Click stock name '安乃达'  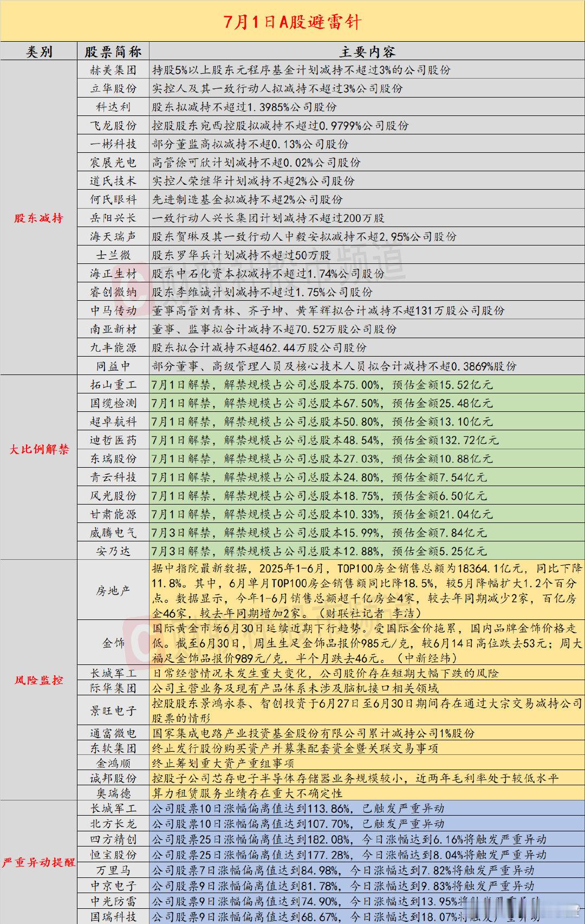[113, 551]
